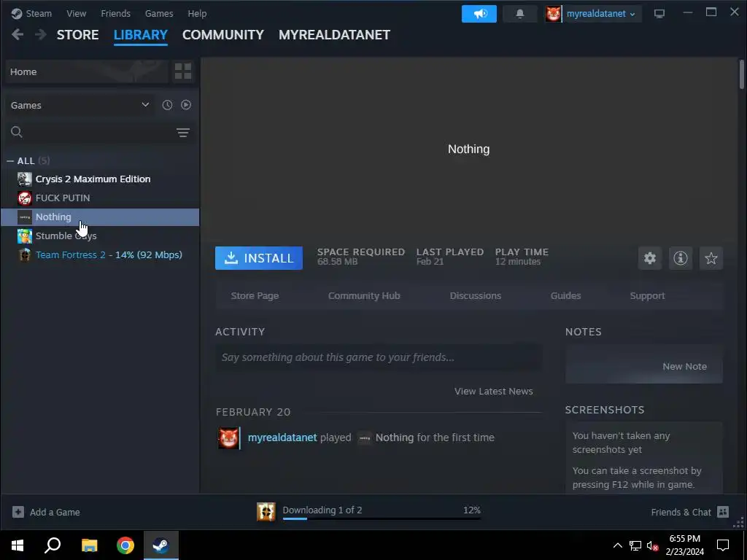Image resolution: width=747 pixels, height=560 pixels.
Task: Click the library search field
Action: [98, 132]
